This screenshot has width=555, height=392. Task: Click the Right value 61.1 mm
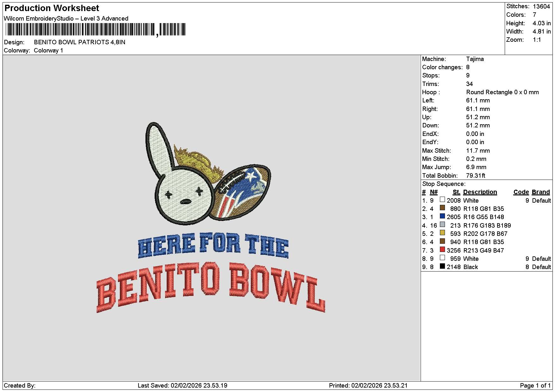click(x=478, y=109)
